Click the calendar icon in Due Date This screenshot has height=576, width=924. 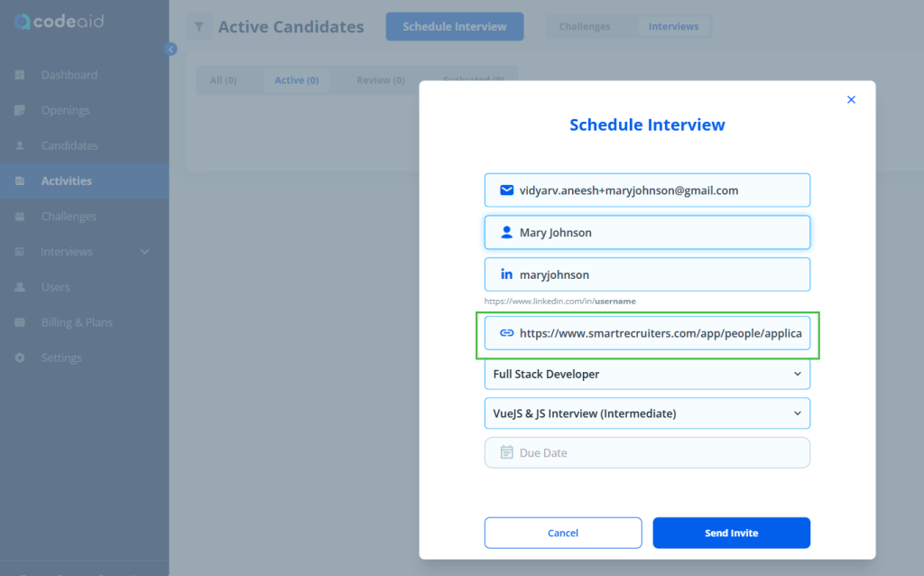[507, 452]
